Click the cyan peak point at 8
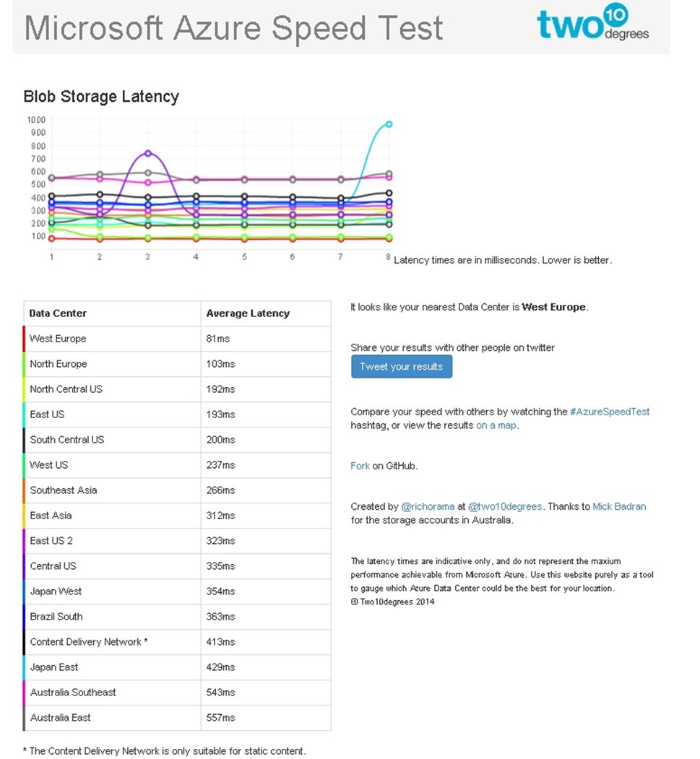 coord(389,124)
